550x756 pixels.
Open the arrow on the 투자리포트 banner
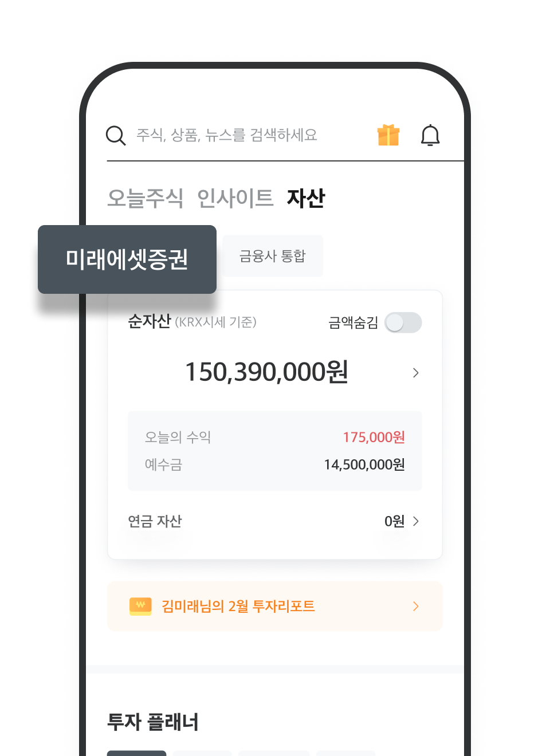416,606
